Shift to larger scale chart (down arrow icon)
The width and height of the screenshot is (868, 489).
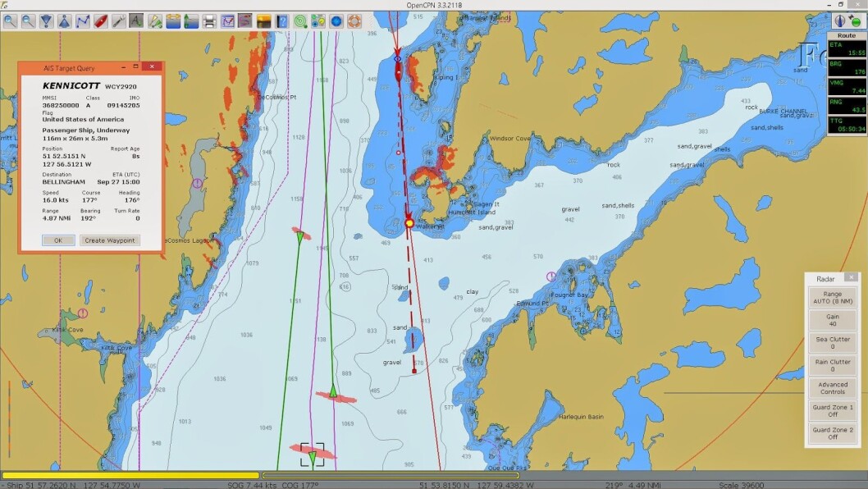point(47,21)
